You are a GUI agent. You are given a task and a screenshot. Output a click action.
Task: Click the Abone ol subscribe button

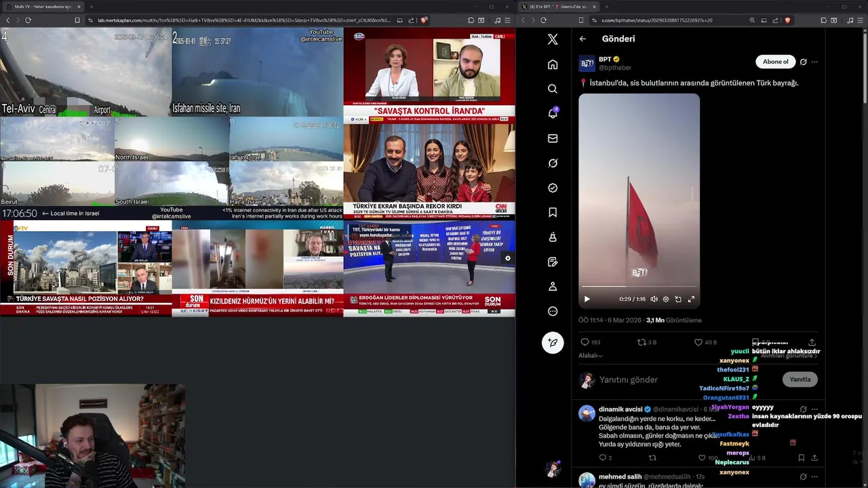tap(775, 62)
